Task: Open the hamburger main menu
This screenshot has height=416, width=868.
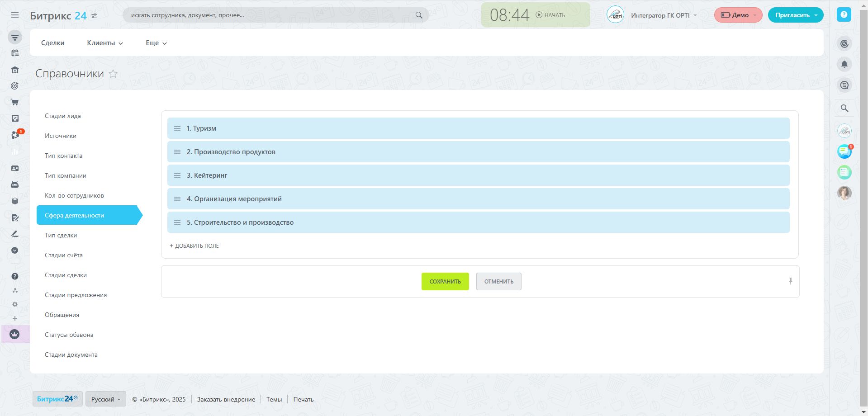Action: 15,15
